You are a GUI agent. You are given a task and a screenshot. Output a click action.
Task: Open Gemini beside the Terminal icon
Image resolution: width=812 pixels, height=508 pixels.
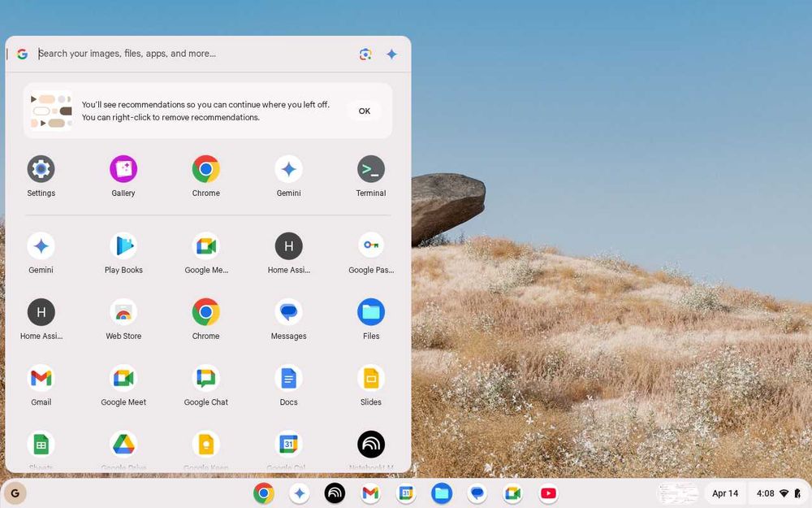pos(288,169)
